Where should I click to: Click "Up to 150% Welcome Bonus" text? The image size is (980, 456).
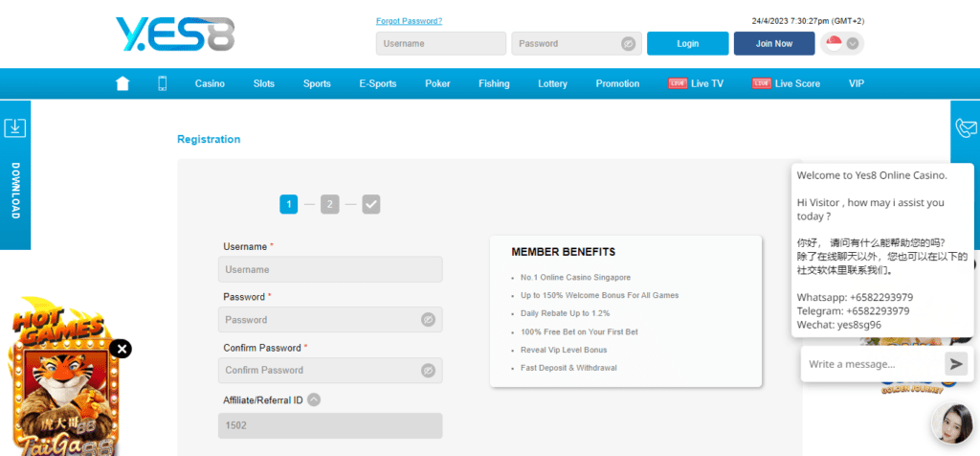coord(599,295)
